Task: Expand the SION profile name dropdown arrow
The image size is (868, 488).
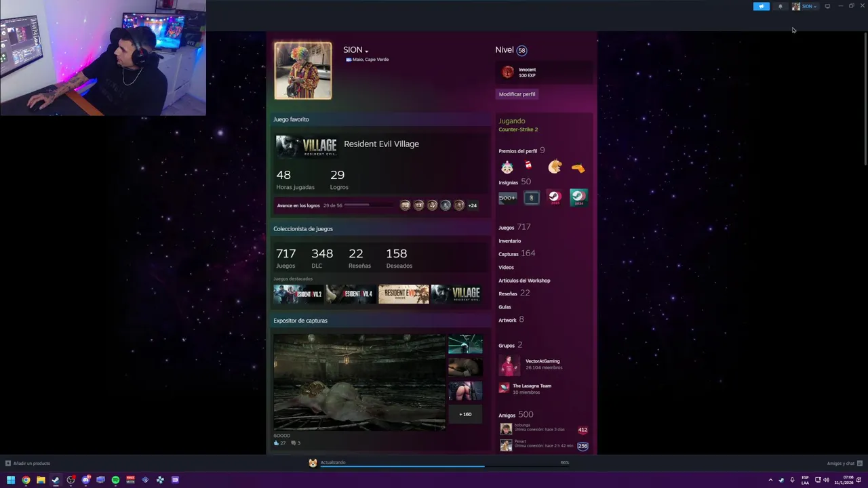Action: pos(366,51)
